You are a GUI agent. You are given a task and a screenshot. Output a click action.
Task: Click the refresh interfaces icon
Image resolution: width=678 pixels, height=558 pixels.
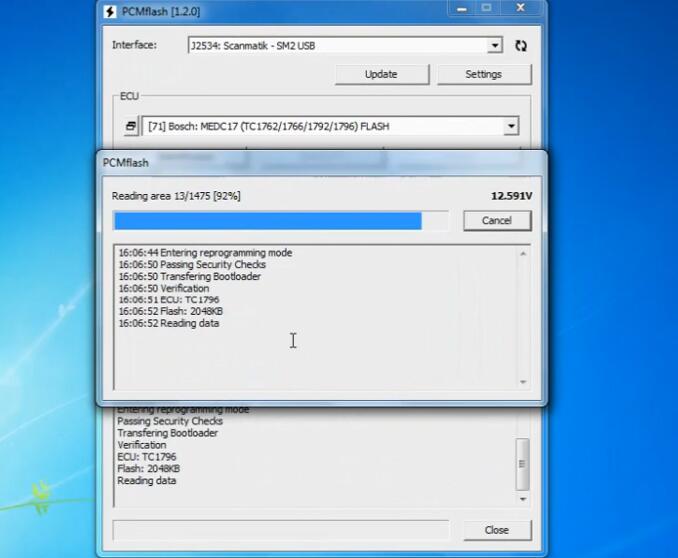(521, 45)
